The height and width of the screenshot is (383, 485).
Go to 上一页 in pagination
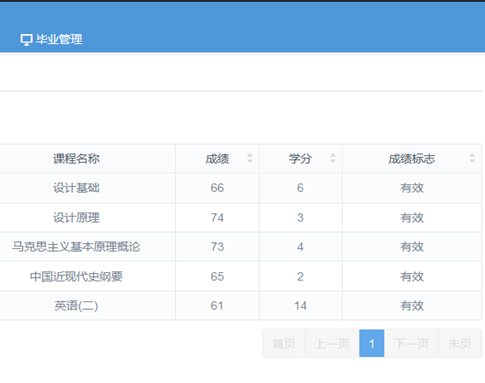(x=332, y=343)
